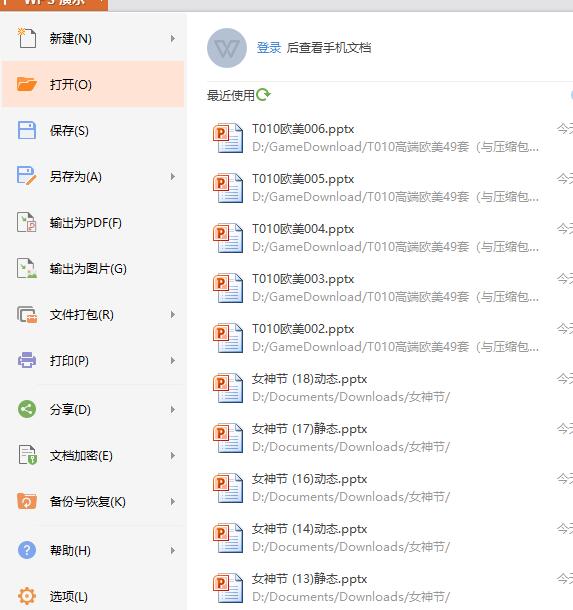Click the File package icon

point(27,314)
